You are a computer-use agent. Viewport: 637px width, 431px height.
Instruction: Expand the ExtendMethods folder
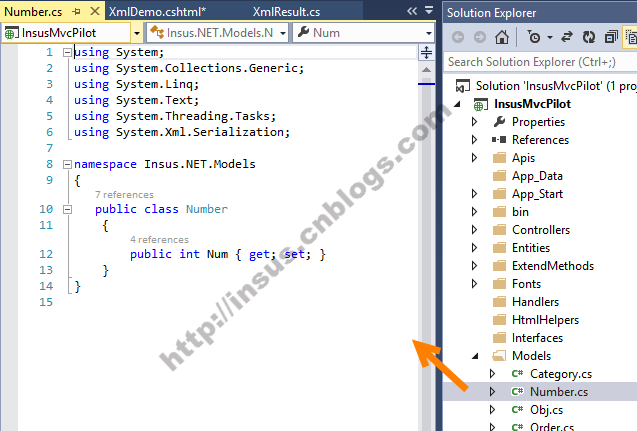(474, 266)
